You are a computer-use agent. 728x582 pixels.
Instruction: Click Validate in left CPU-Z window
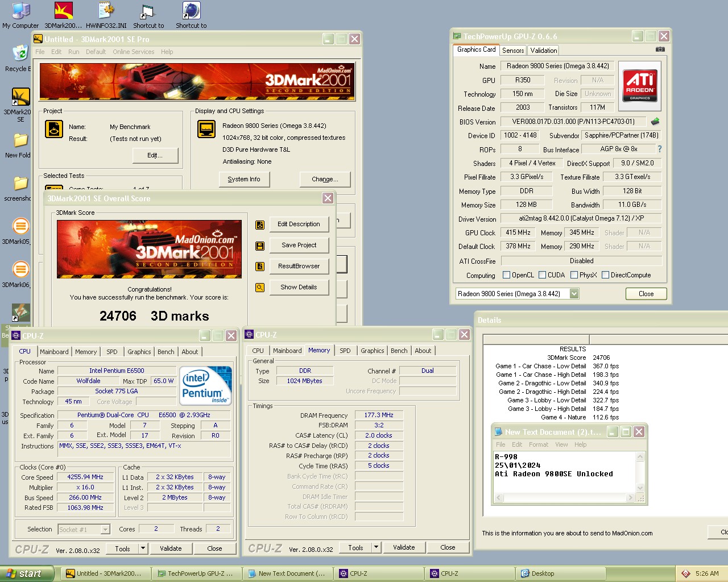click(171, 548)
